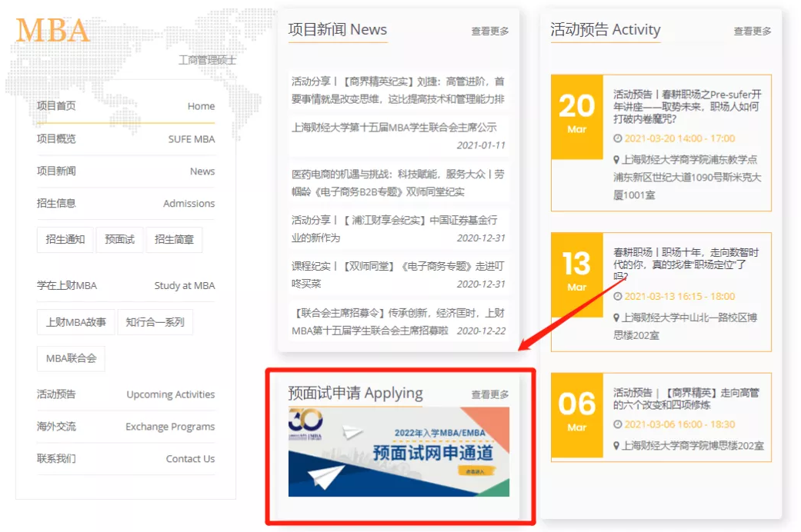Open the 预面试网申通道 banner image
The height and width of the screenshot is (532, 801).
399,452
